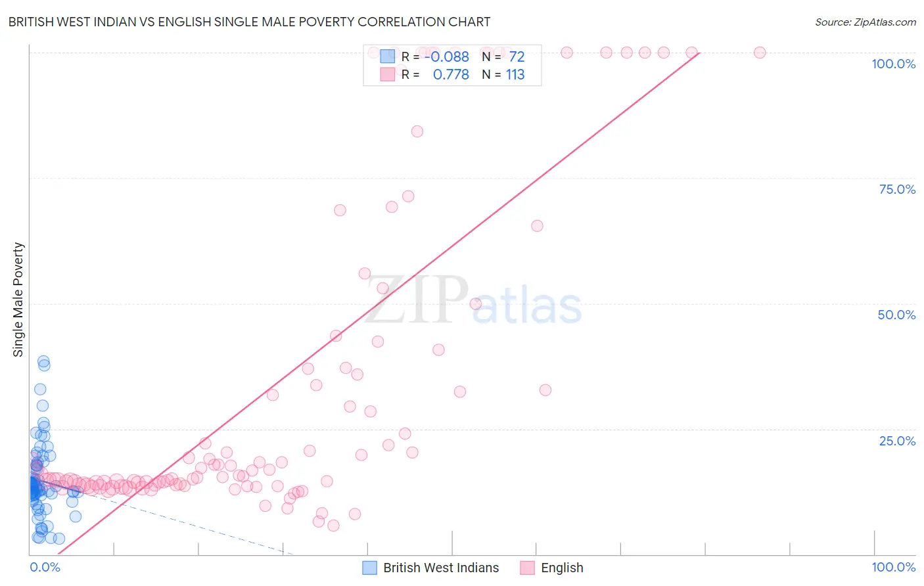Click the 100.0% x-axis label
The height and width of the screenshot is (586, 924).
pos(893,567)
